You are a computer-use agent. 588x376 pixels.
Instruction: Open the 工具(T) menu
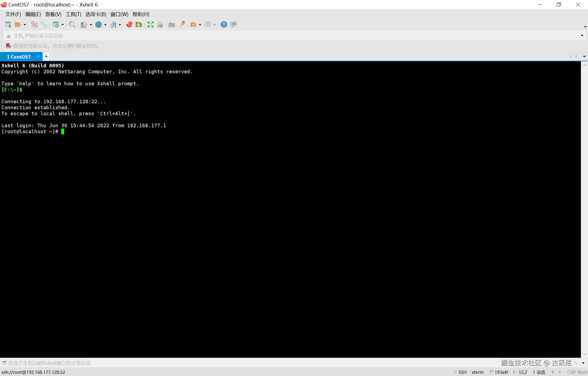[73, 14]
